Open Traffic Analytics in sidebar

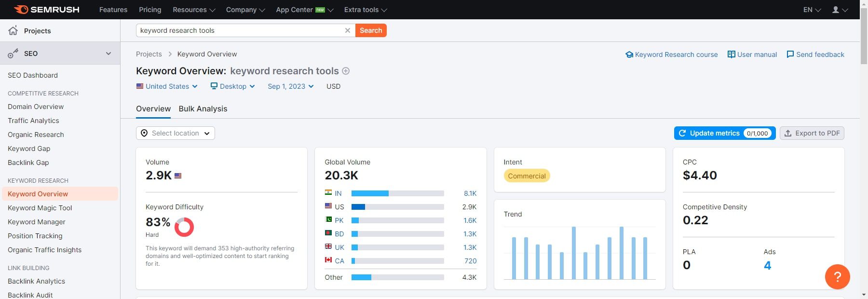(x=33, y=121)
